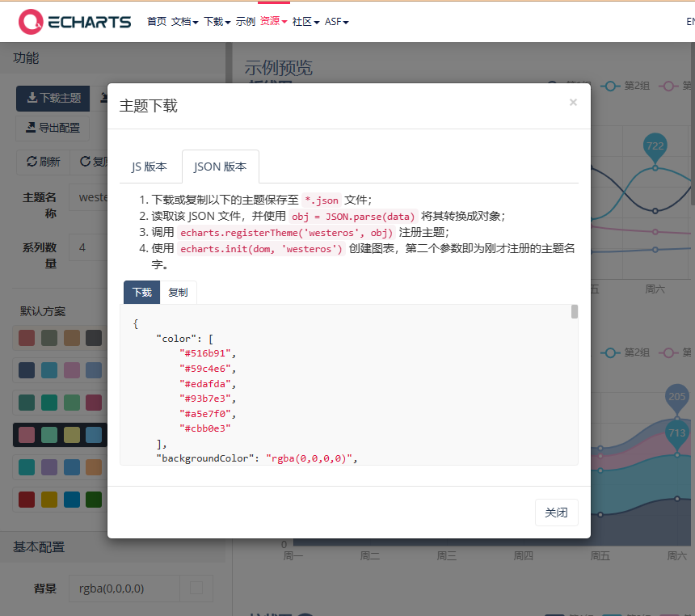
Task: Select the pink swatch in the highlighted dark theme row
Action: (x=27, y=435)
